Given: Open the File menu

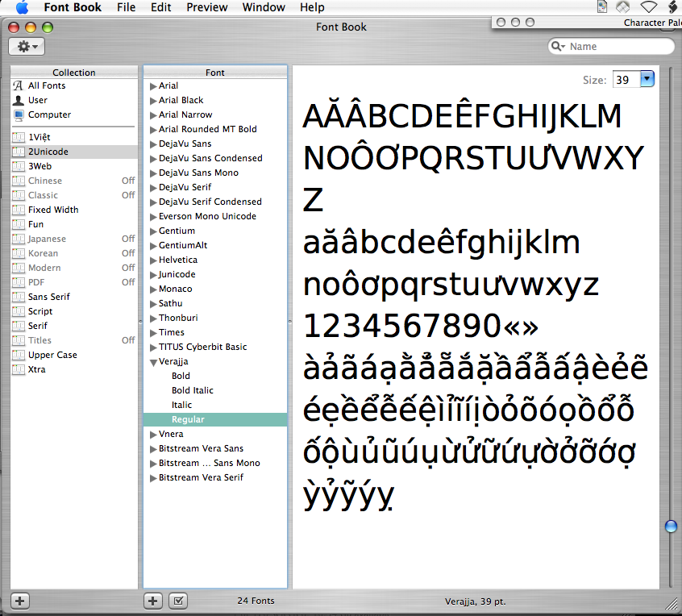Looking at the screenshot, I should (126, 7).
